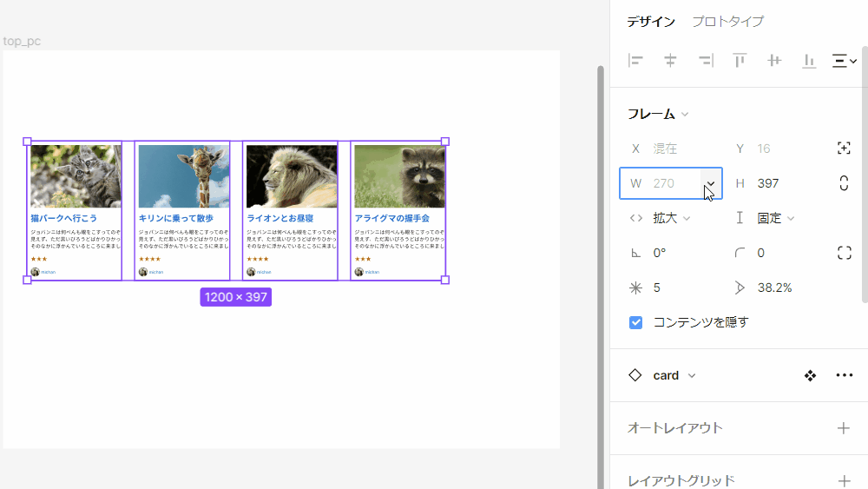Edit the rotation value 0°

click(x=660, y=253)
